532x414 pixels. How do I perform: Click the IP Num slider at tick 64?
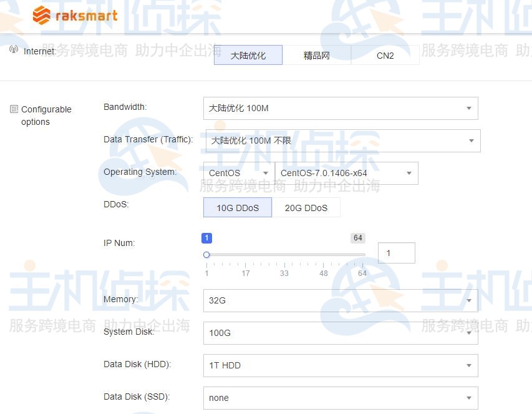362,255
